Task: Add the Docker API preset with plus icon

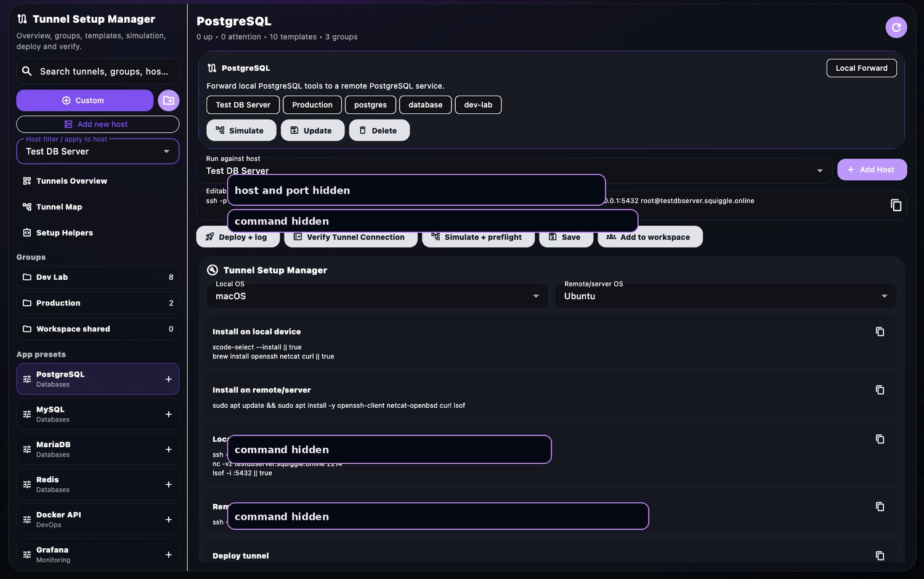Action: pyautogui.click(x=169, y=519)
